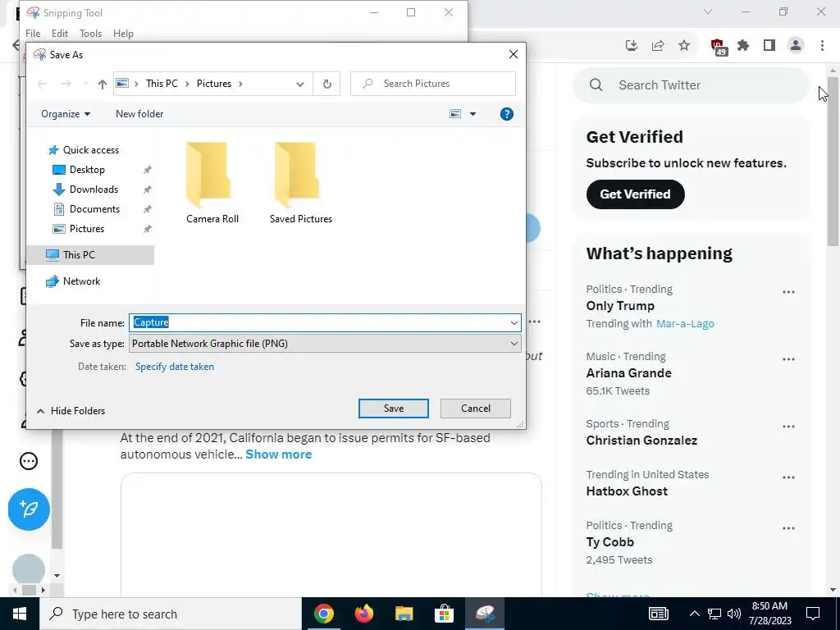Screen dimensions: 840x630
Task: Click the Search Twitter field
Action: click(691, 85)
